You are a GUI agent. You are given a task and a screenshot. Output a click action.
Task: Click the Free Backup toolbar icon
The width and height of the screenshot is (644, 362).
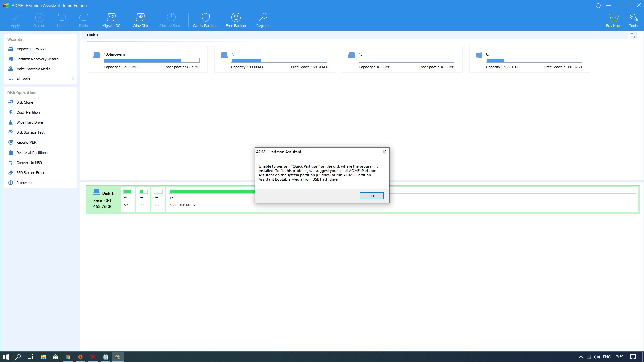[x=236, y=18]
